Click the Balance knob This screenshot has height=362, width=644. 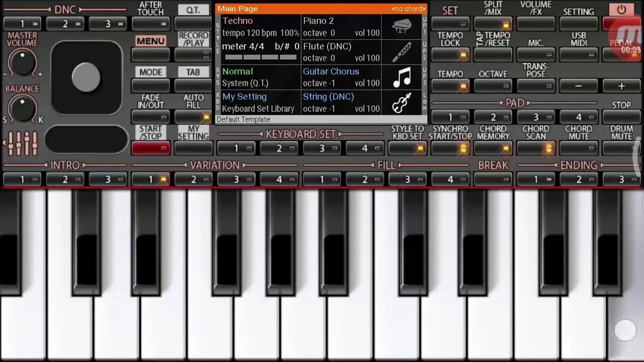pos(22,109)
